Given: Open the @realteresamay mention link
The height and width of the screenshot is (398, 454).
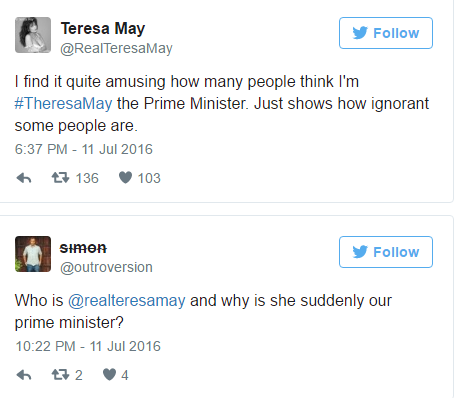Looking at the screenshot, I should (x=127, y=301).
